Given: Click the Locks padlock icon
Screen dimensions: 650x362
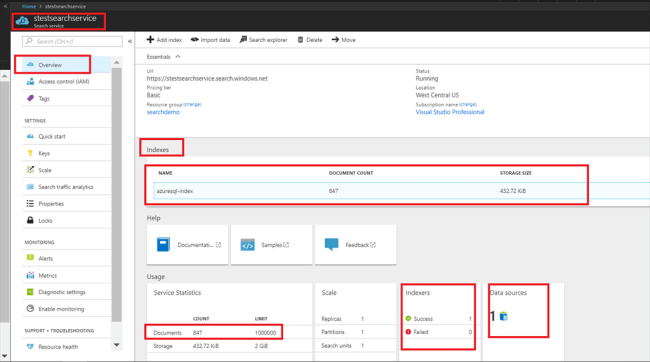Looking at the screenshot, I should (x=30, y=220).
